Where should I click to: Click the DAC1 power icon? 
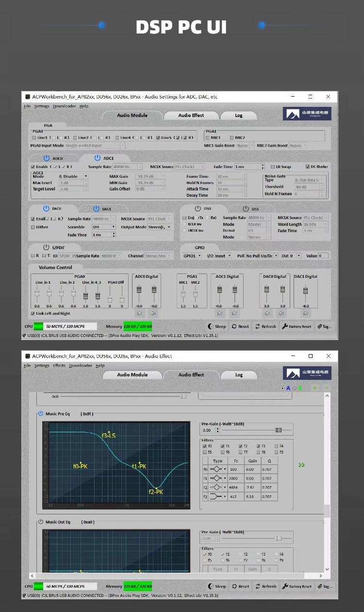tap(96, 209)
